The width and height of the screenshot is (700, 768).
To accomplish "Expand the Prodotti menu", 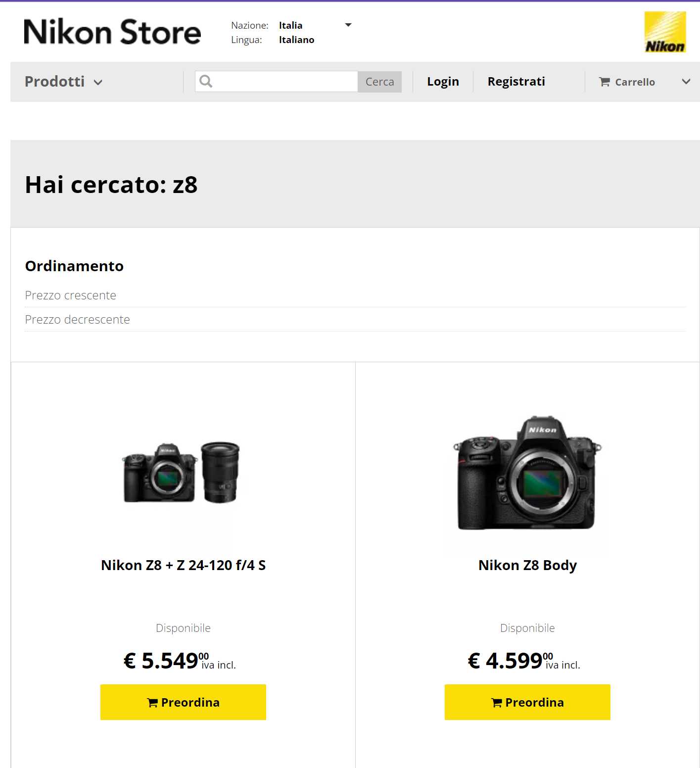I will click(63, 82).
